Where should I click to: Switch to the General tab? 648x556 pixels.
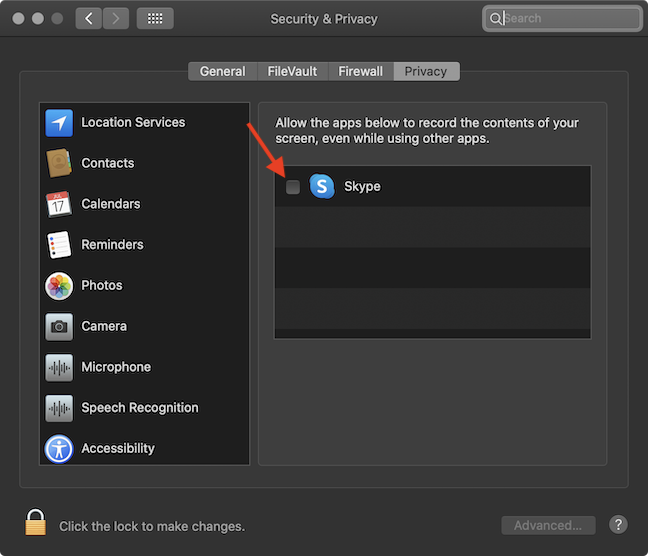tap(222, 72)
